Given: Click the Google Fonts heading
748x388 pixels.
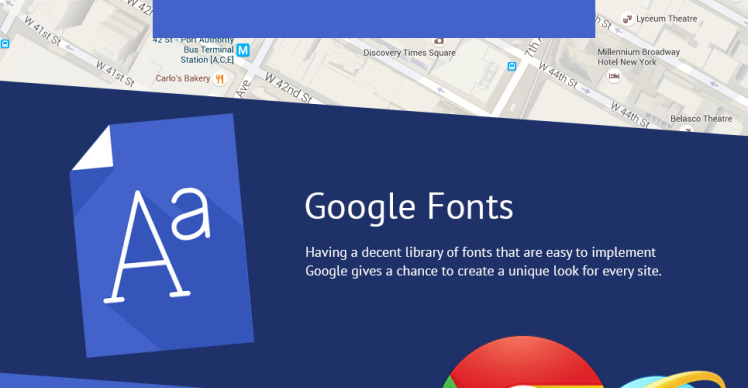Looking at the screenshot, I should click(x=409, y=207).
